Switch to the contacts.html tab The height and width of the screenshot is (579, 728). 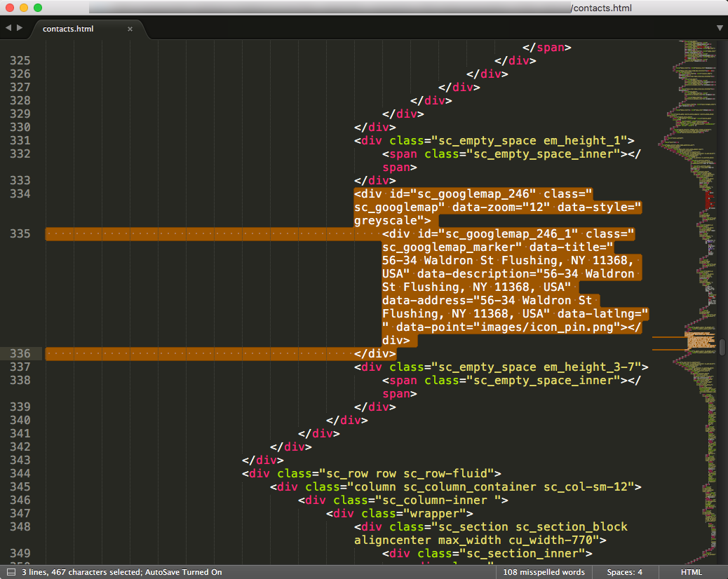[68, 29]
